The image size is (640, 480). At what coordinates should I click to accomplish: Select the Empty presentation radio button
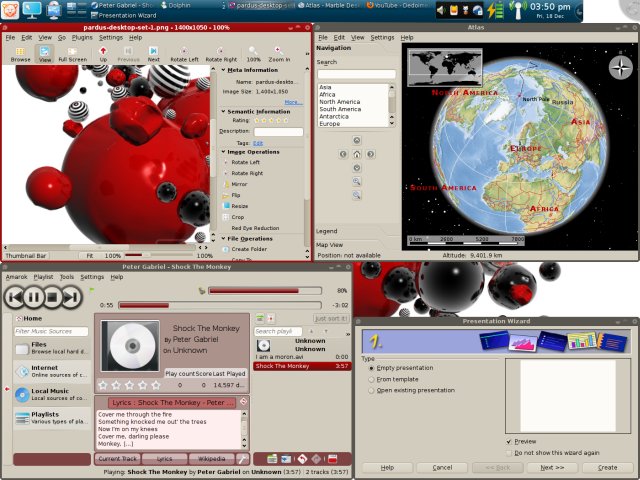370,367
